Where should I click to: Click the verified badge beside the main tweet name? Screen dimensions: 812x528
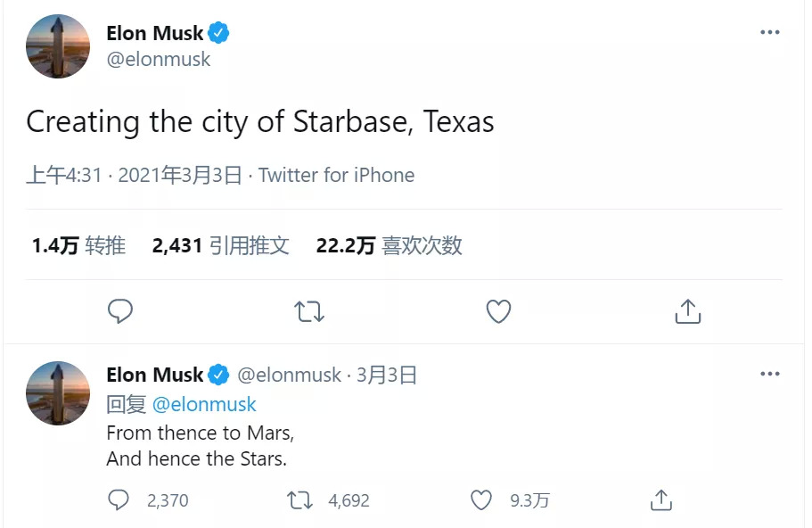pyautogui.click(x=219, y=34)
